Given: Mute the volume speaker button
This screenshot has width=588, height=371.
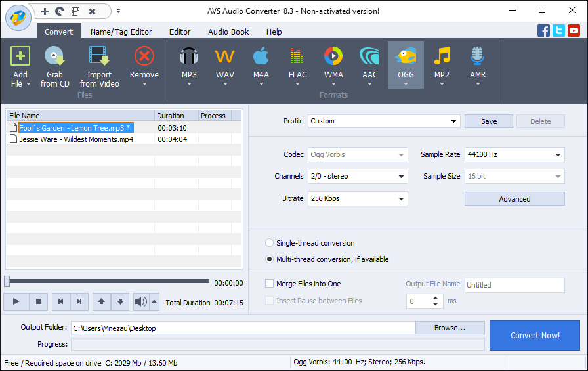Looking at the screenshot, I should [141, 301].
